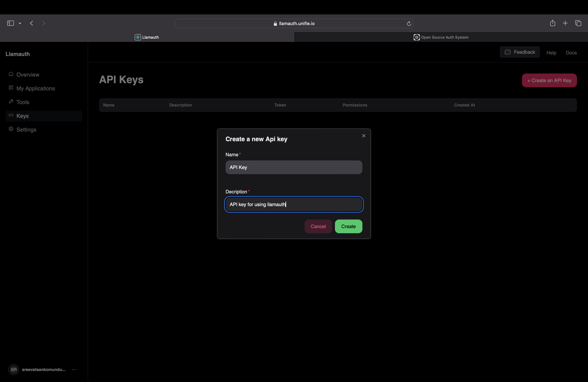
Task: Switch to Open Source Auth System tab
Action: (x=441, y=37)
